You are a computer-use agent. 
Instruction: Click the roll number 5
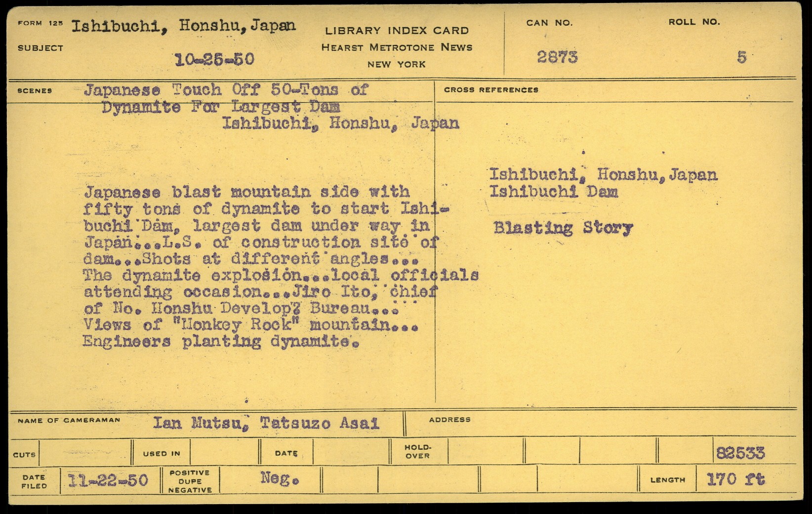(x=741, y=57)
